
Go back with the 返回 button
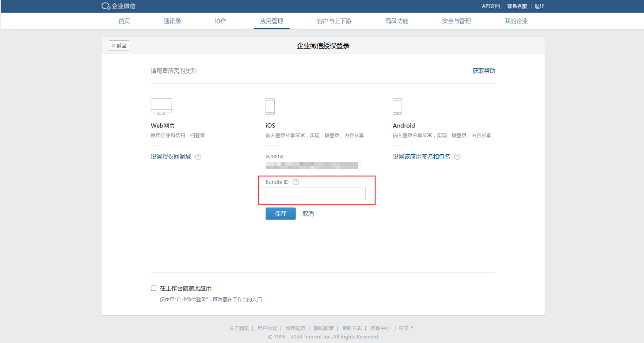pos(119,46)
